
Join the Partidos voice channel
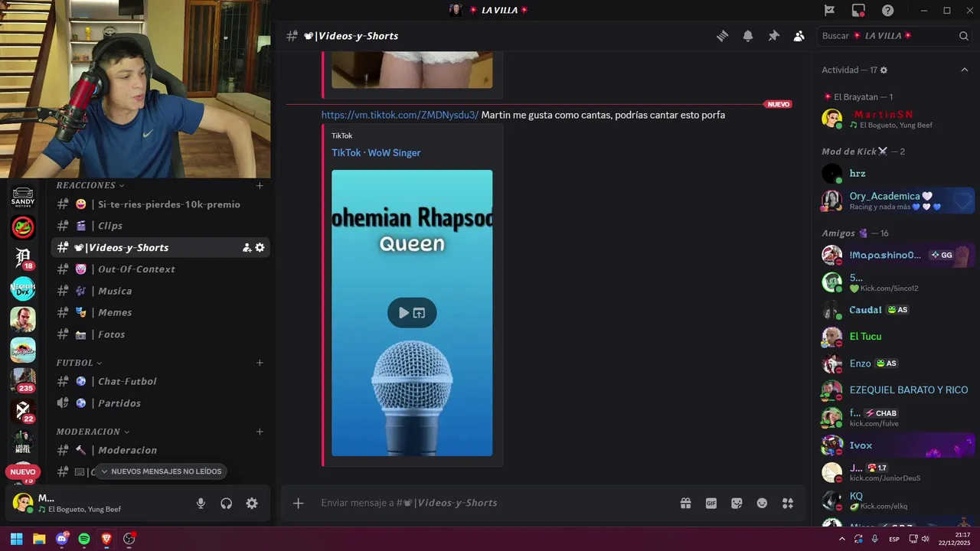160,403
